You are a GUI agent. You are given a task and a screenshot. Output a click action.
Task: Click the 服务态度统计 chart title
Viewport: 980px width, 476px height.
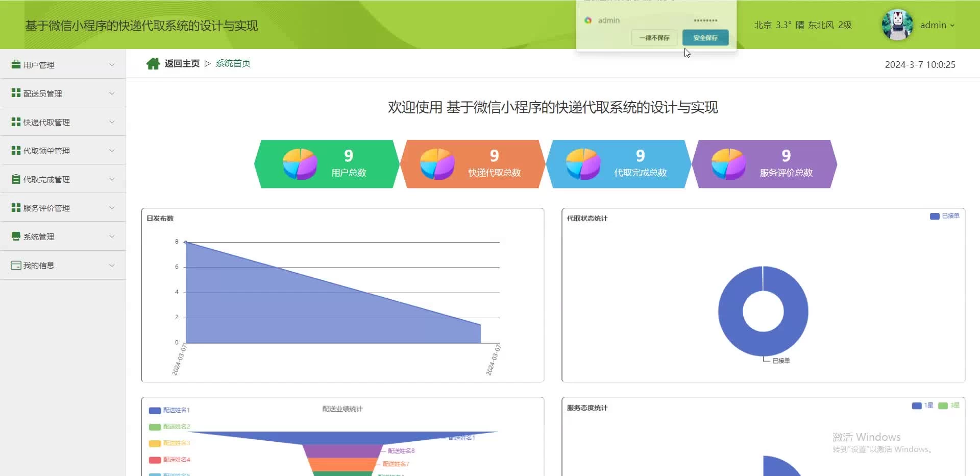587,408
